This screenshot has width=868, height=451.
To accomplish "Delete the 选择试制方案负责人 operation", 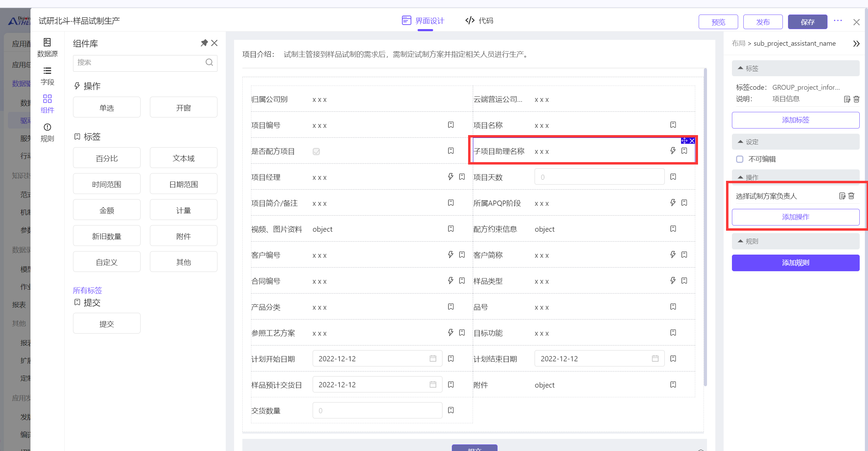I will (x=851, y=196).
